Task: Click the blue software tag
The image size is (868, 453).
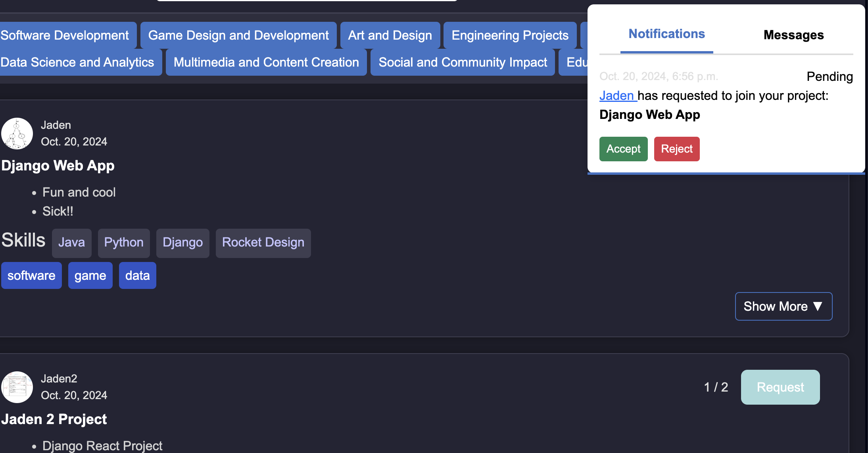Action: (31, 276)
